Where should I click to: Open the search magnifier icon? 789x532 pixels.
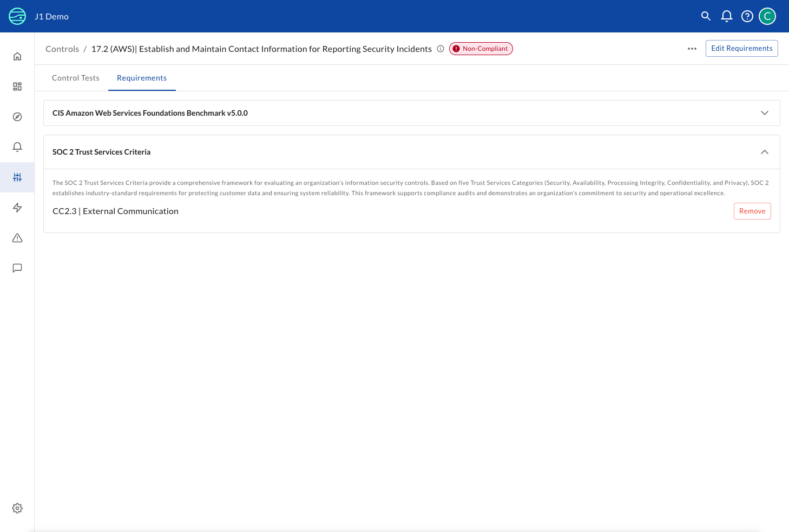click(x=706, y=16)
